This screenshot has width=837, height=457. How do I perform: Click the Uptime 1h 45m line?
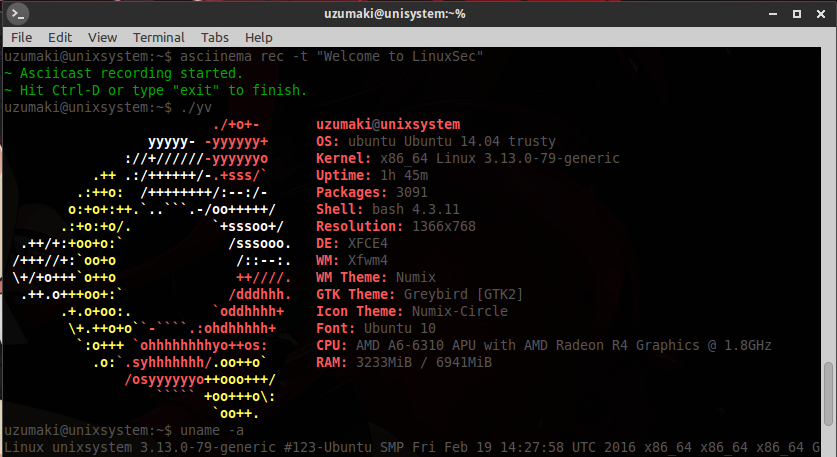(372, 176)
